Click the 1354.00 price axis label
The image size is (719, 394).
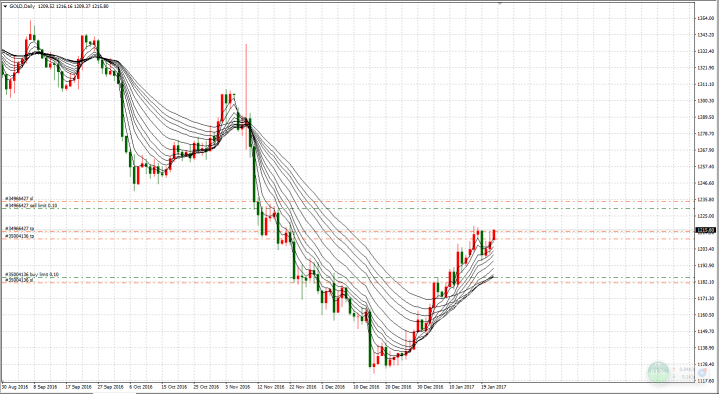[x=706, y=18]
